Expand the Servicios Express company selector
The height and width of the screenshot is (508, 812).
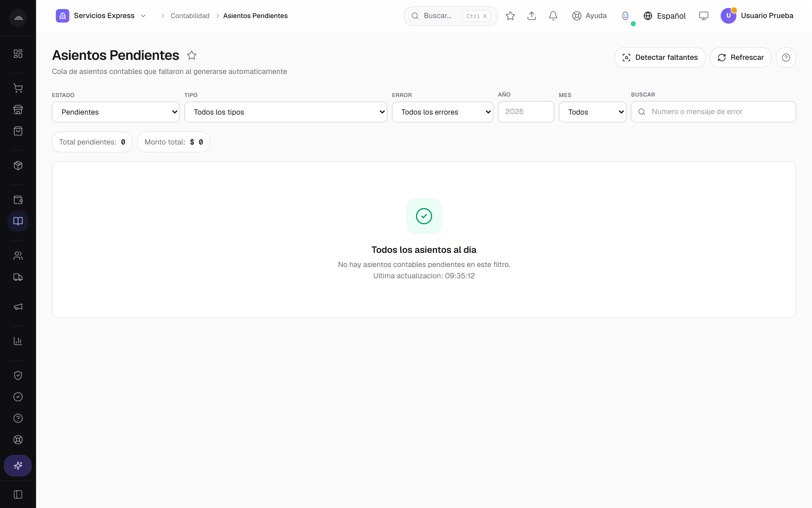[101, 16]
